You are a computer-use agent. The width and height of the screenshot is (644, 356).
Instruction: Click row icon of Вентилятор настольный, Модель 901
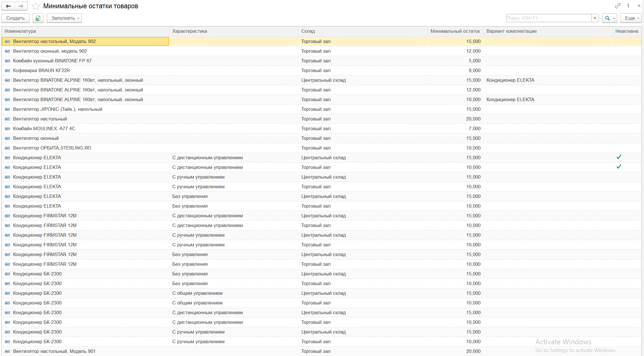[x=7, y=351]
